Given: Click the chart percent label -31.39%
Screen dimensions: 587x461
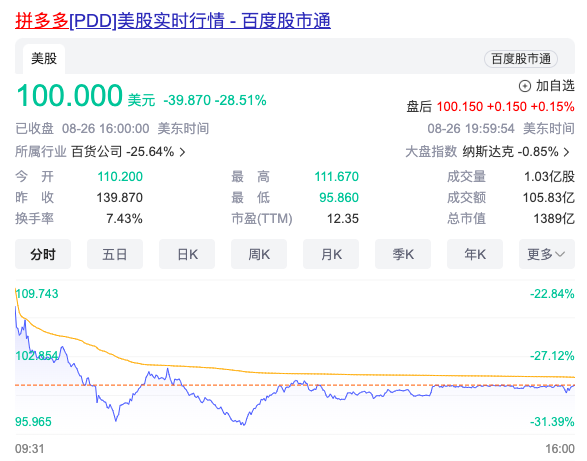Looking at the screenshot, I should coord(552,422).
